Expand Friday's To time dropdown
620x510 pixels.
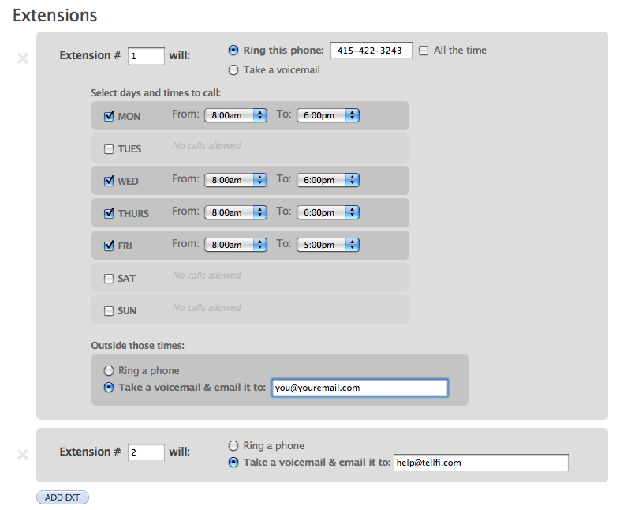pos(327,244)
